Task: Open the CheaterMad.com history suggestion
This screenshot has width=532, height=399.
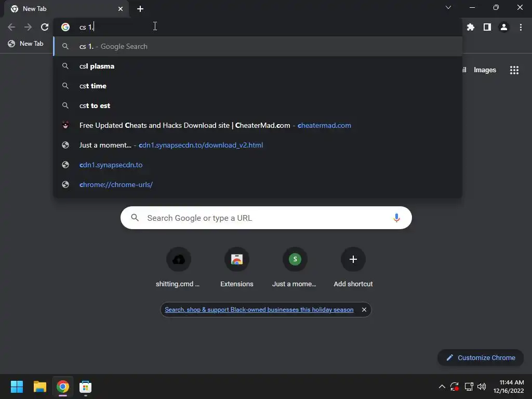Action: click(258, 125)
